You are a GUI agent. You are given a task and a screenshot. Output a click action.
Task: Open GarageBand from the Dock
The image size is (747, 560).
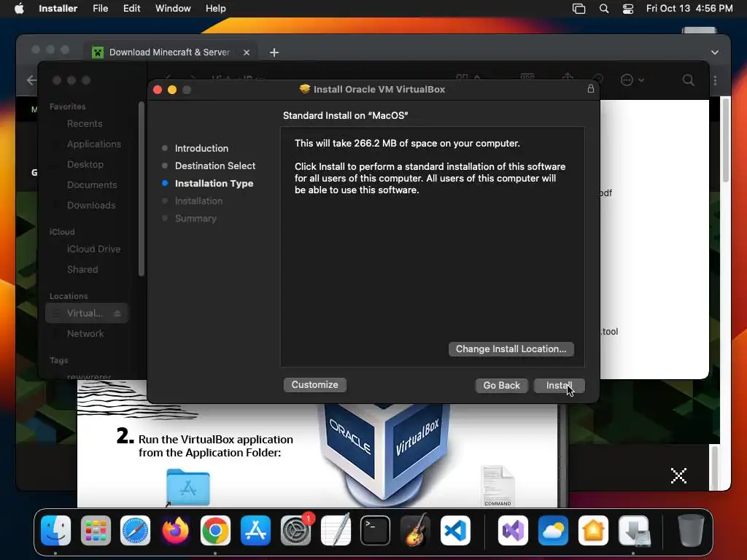415,531
